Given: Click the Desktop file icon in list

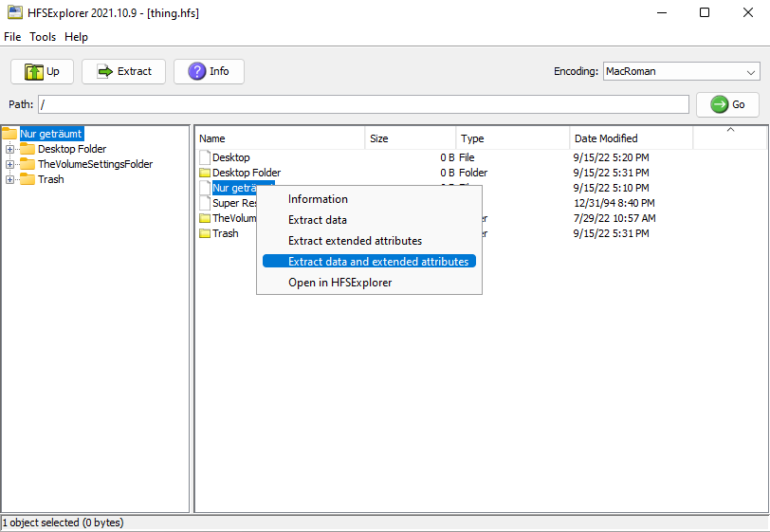Looking at the screenshot, I should point(204,157).
